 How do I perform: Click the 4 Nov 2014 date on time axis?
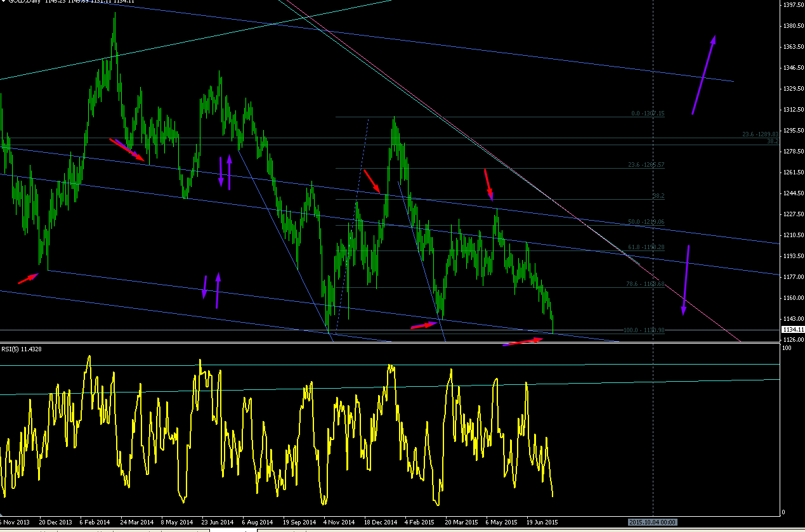339,522
